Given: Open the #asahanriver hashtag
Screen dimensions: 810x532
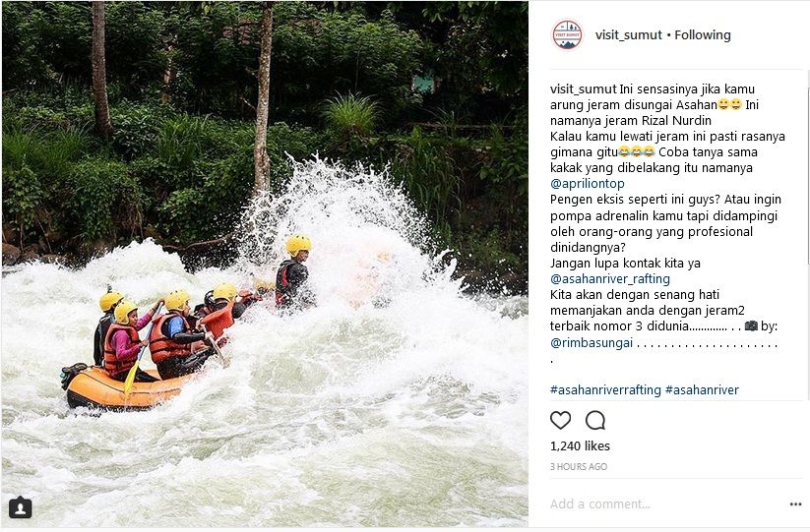Looking at the screenshot, I should tap(702, 390).
